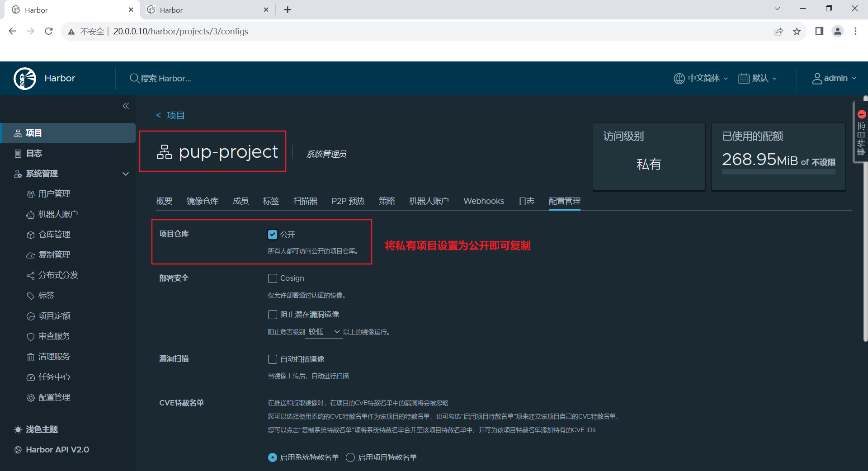Click the Harbor logo icon

point(25,79)
